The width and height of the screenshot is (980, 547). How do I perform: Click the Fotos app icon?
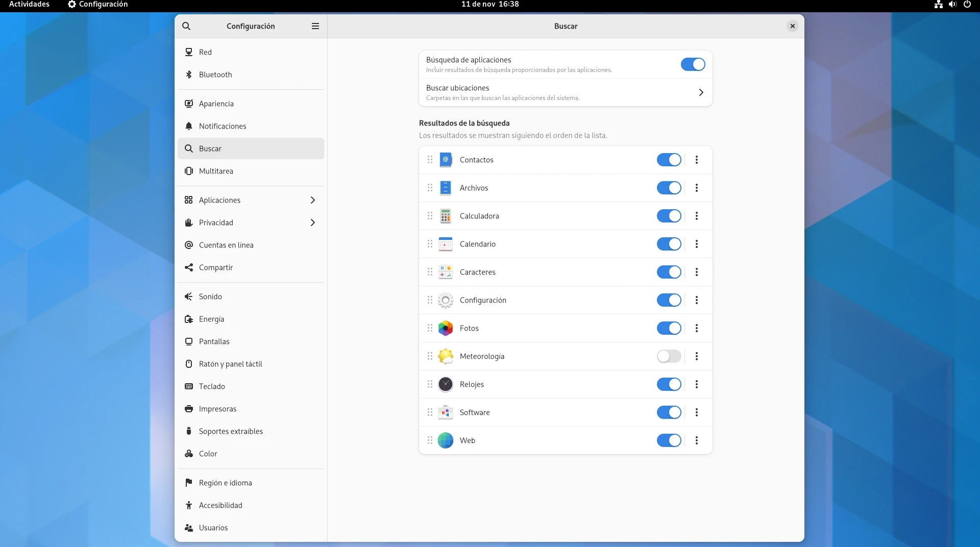tap(445, 328)
